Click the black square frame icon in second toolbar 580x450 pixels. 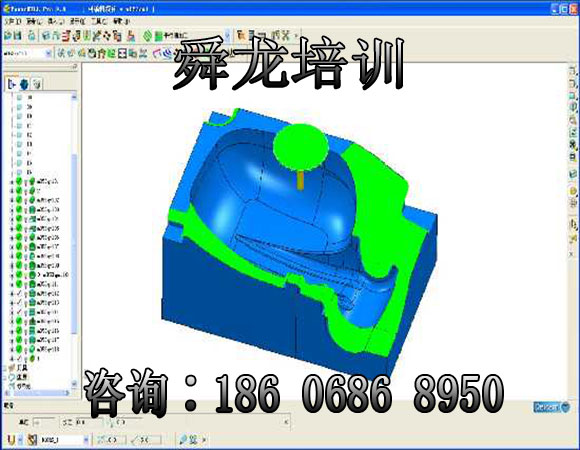coord(122,54)
